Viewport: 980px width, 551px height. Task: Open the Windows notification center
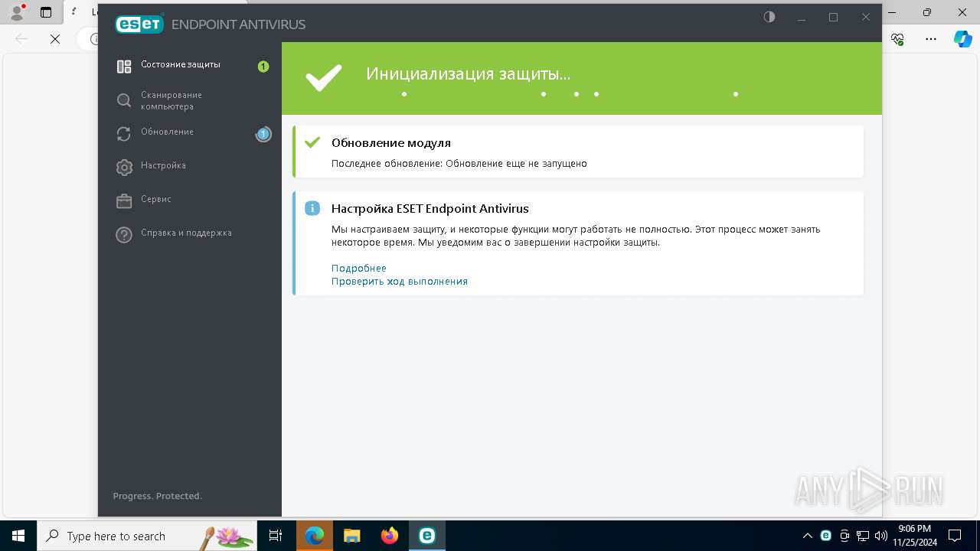point(955,536)
